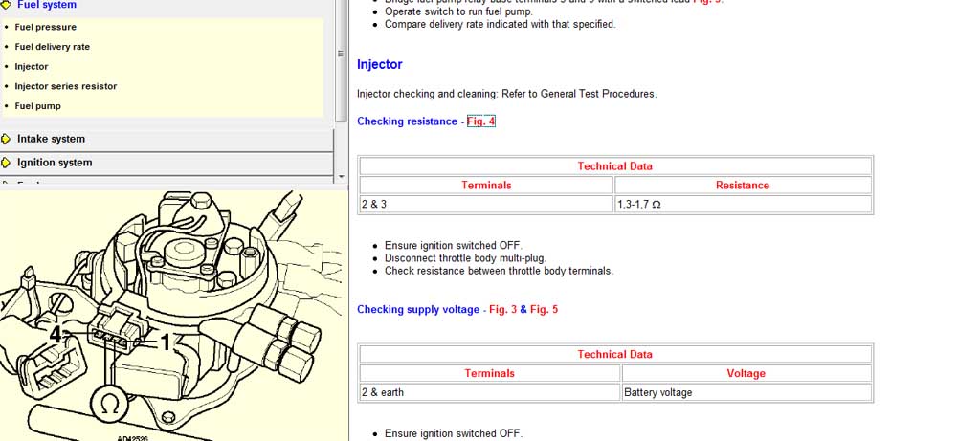The height and width of the screenshot is (441, 980).
Task: Click the yellow icon beside Fuel system
Action: [6, 5]
